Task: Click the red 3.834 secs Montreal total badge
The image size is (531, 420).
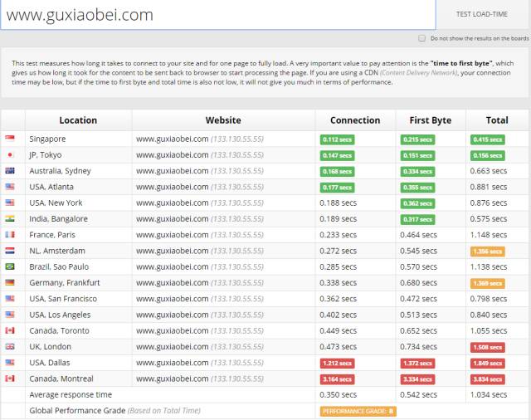Action: (487, 379)
